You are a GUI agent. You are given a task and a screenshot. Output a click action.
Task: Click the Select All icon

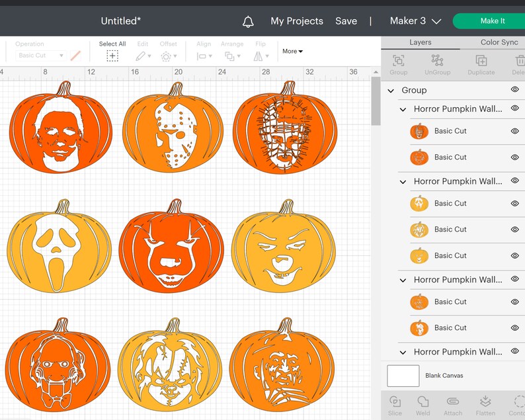[x=112, y=56]
